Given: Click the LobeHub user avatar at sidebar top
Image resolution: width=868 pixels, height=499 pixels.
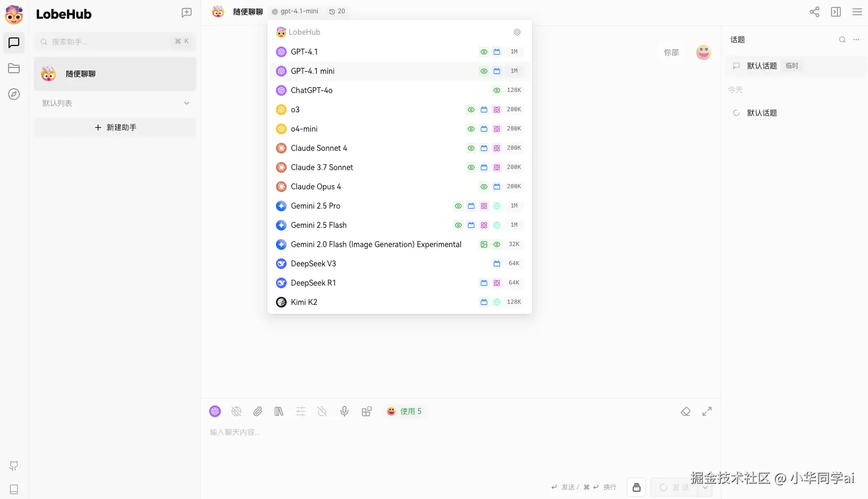Looking at the screenshot, I should click(14, 14).
